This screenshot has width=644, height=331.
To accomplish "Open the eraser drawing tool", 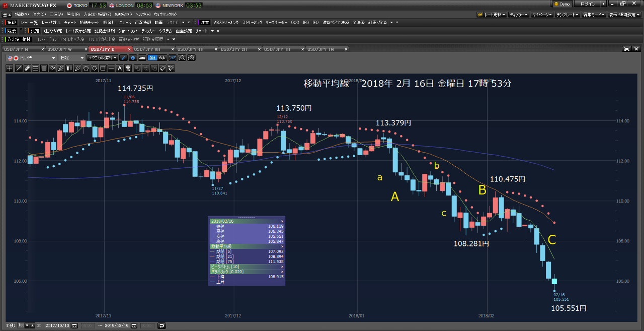I will pos(162,68).
